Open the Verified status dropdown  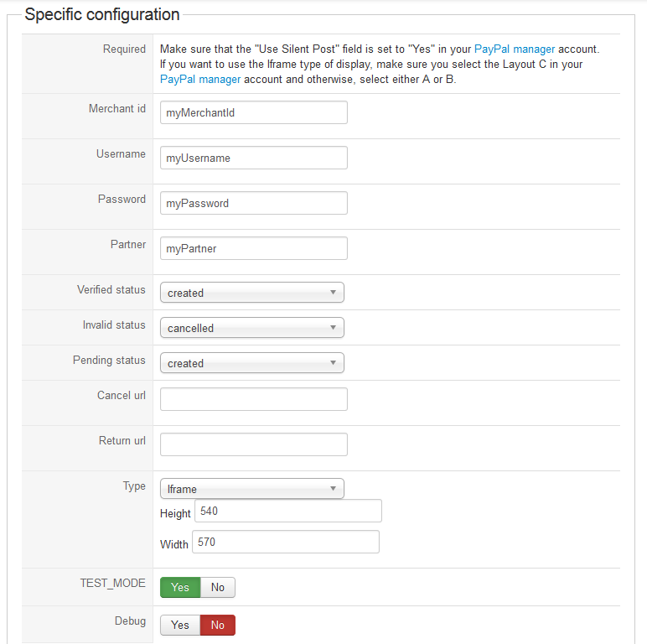click(x=251, y=293)
